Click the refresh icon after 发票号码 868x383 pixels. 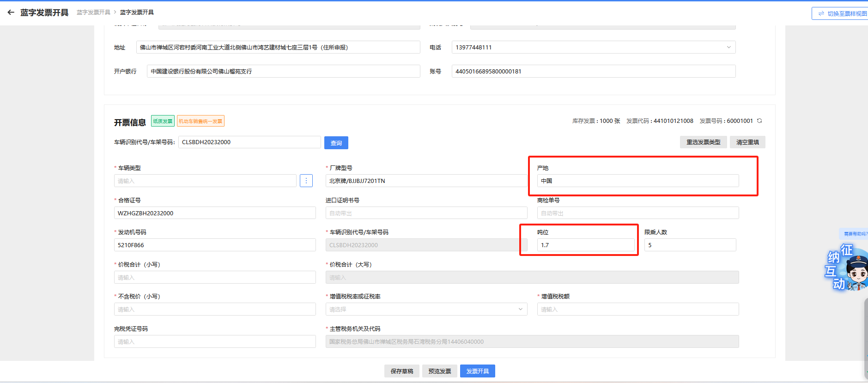coord(759,121)
